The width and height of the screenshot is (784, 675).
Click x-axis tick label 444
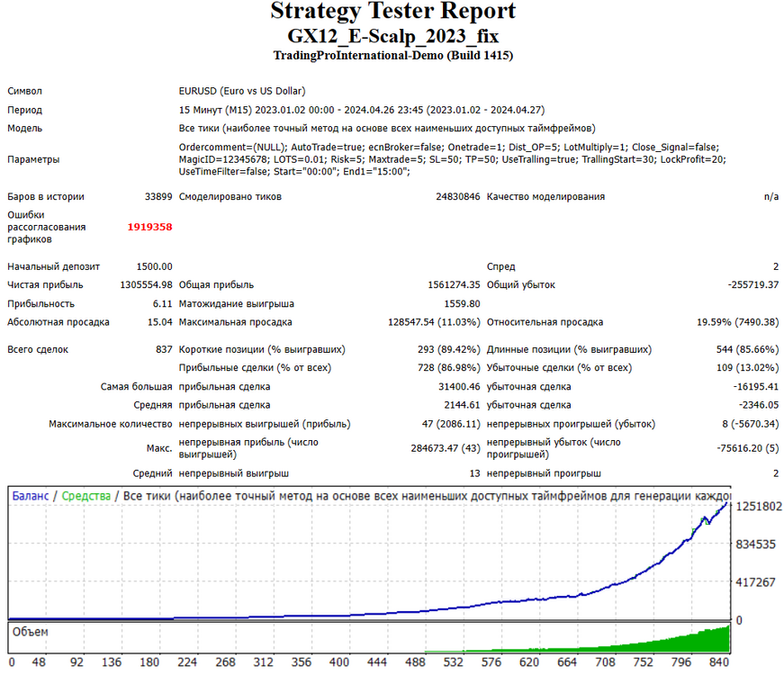[x=377, y=662]
